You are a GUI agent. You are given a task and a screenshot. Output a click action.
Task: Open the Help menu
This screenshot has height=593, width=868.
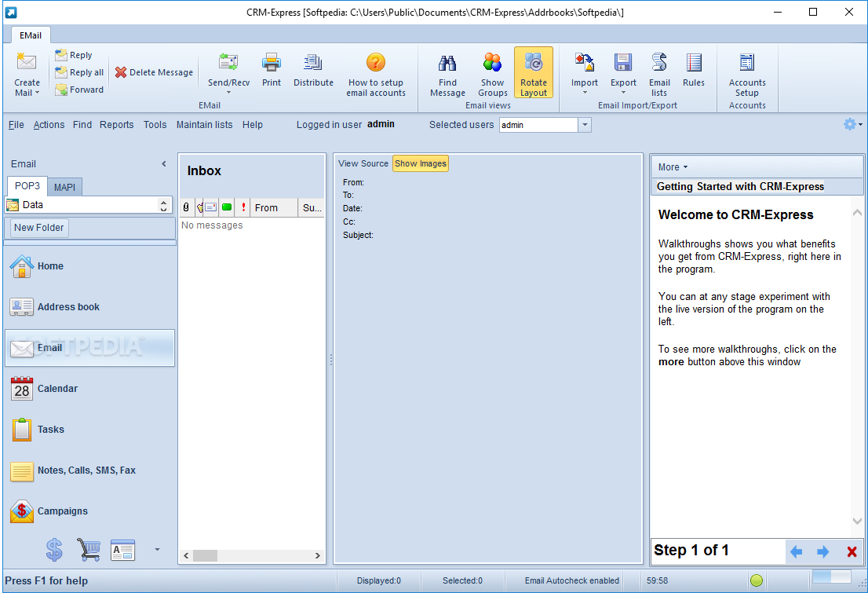253,125
